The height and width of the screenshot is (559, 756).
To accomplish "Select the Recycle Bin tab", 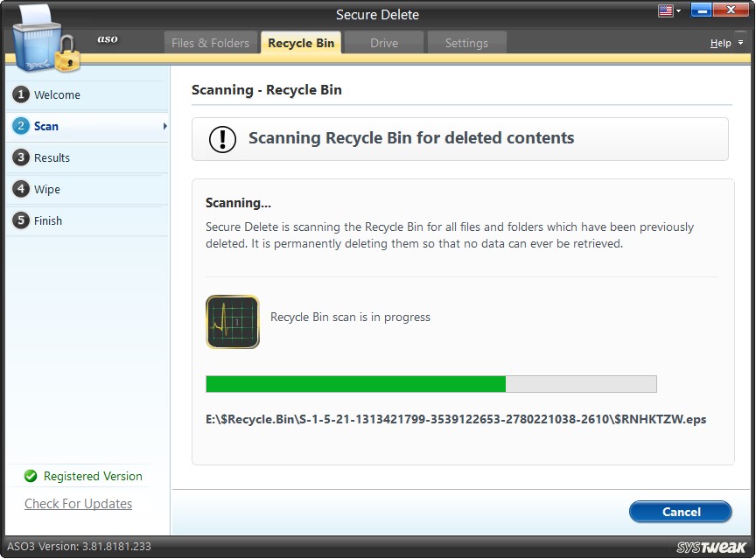I will (301, 43).
